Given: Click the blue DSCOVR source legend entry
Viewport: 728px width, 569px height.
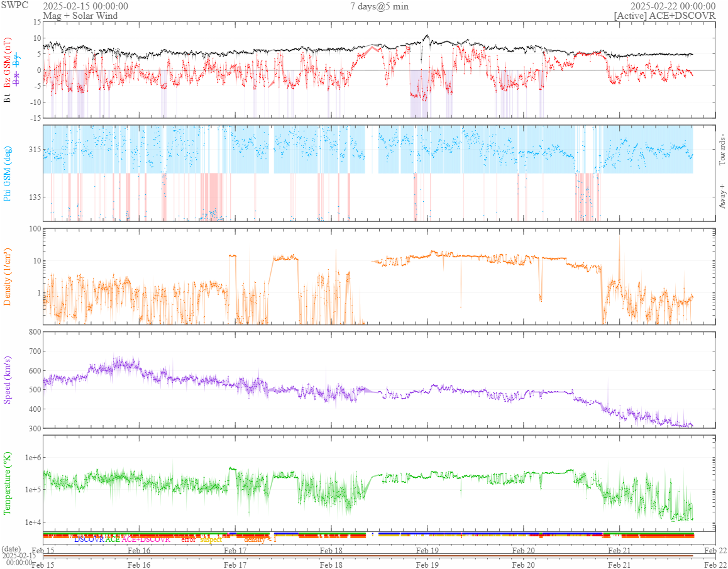Looking at the screenshot, I should (x=89, y=539).
